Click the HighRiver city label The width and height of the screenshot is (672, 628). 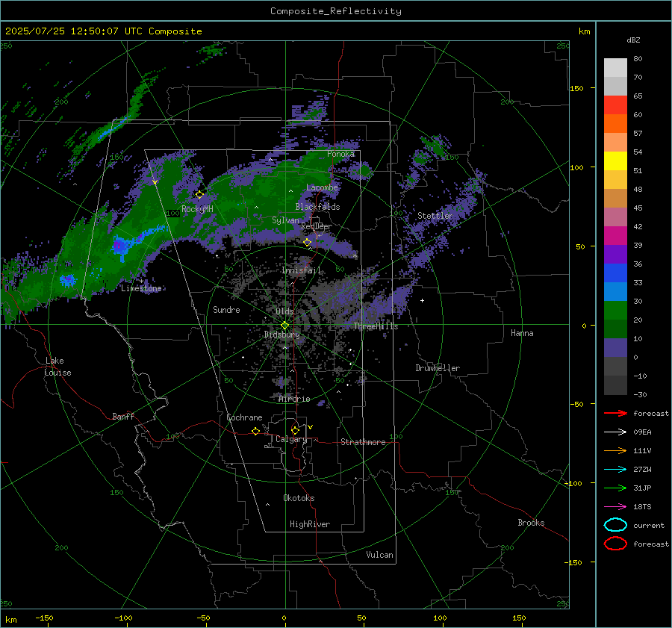pos(310,524)
